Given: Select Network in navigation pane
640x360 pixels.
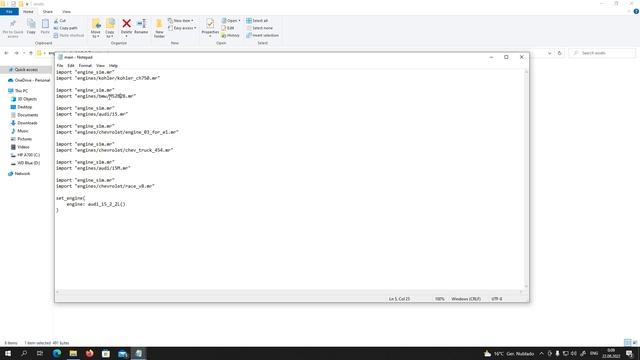Looking at the screenshot, I should 19,173.
